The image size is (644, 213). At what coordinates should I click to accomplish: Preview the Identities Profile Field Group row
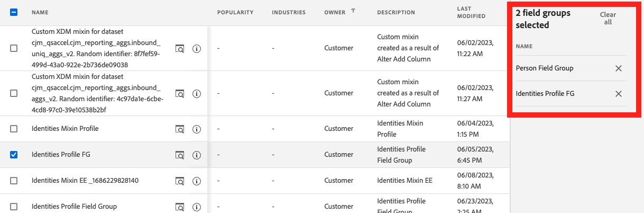coord(180,207)
